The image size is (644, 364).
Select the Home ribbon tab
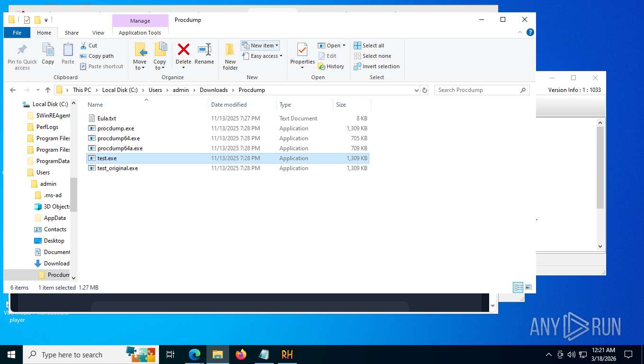(44, 33)
